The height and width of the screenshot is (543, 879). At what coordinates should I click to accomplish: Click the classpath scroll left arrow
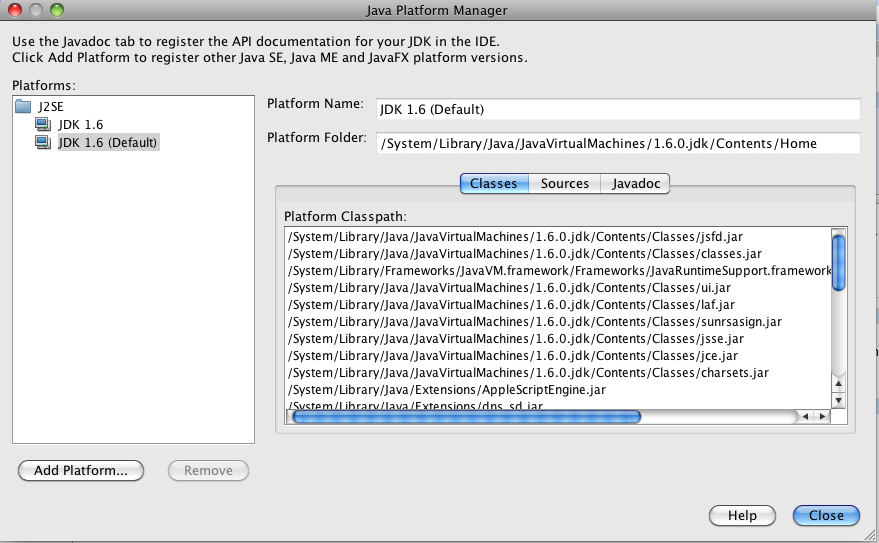pos(806,416)
